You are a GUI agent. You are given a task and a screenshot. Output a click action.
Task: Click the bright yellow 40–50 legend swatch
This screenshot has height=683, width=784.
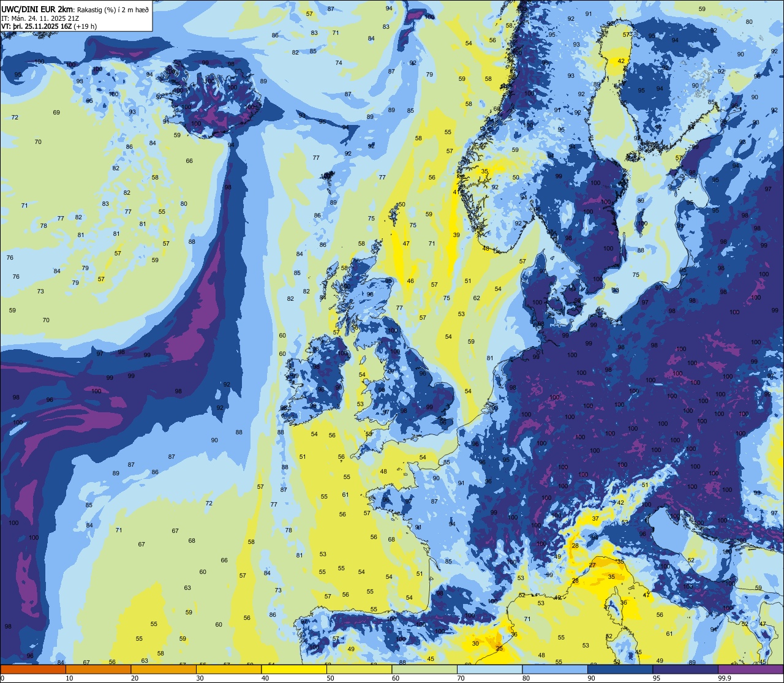[x=294, y=669]
